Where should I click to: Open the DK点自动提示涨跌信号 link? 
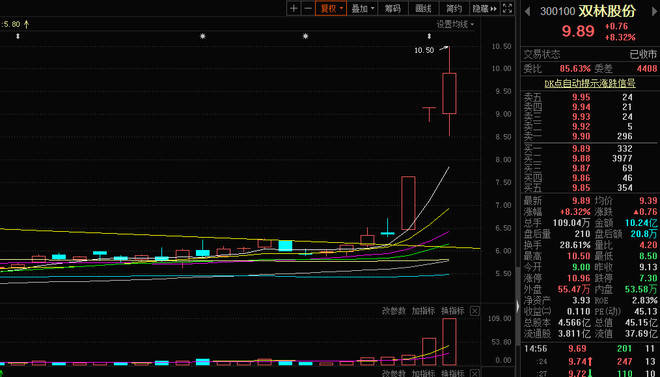pyautogui.click(x=590, y=83)
